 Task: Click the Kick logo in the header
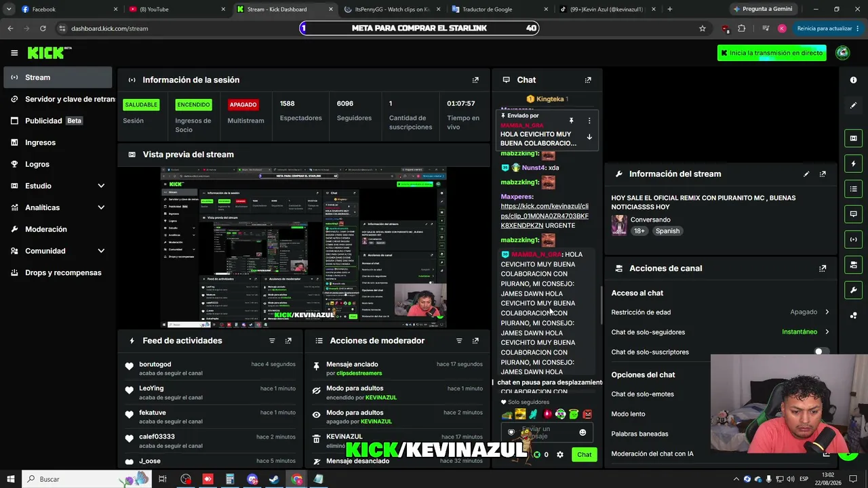pyautogui.click(x=49, y=53)
